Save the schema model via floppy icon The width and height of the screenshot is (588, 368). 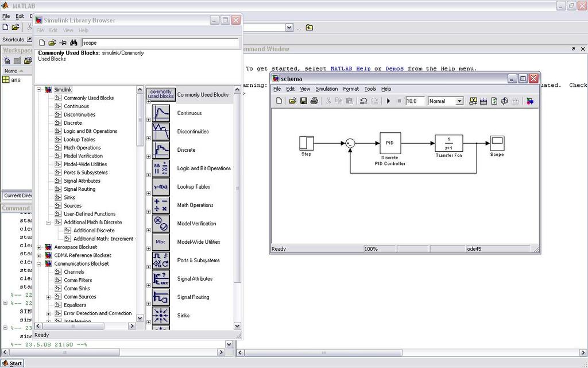click(303, 101)
